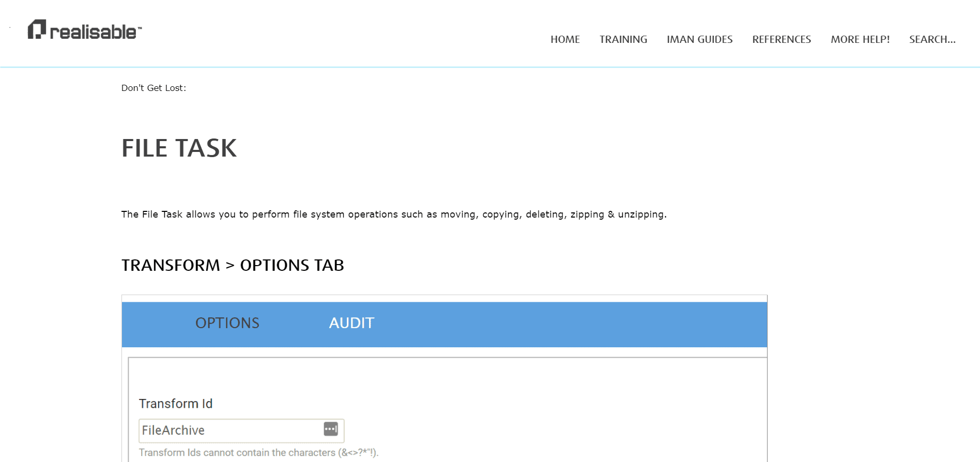Switch to the OPTIONS tab
Viewport: 980px width, 462px height.
(227, 323)
